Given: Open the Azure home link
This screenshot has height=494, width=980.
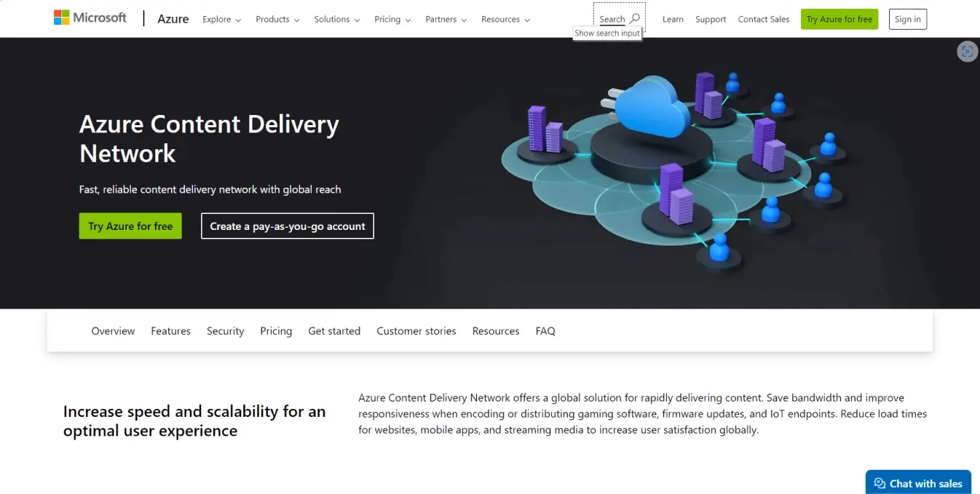Looking at the screenshot, I should tap(173, 19).
